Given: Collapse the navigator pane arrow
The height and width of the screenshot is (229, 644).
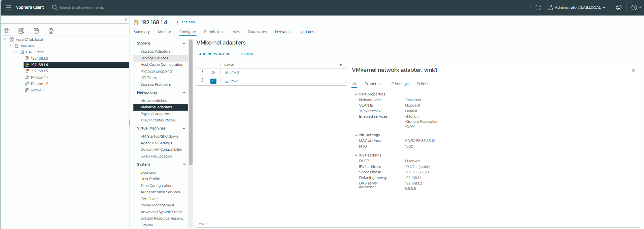Looking at the screenshot, I should click(x=126, y=20).
